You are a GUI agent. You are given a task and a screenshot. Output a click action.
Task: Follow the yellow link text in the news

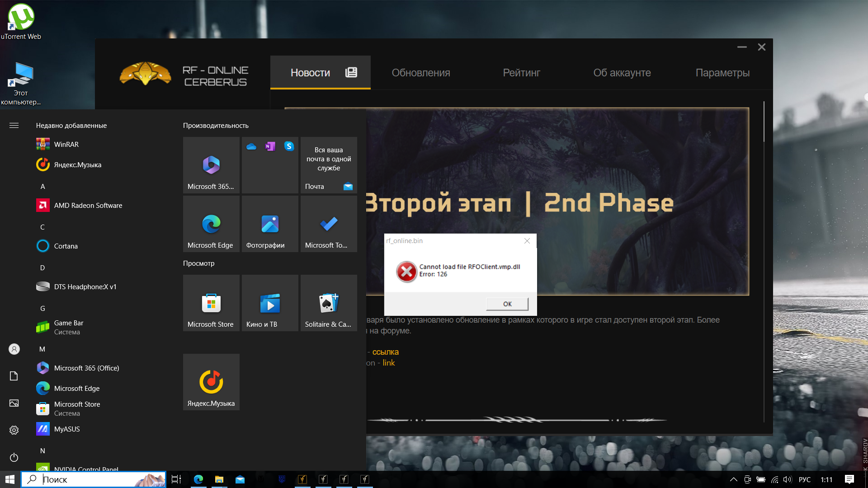389,362
